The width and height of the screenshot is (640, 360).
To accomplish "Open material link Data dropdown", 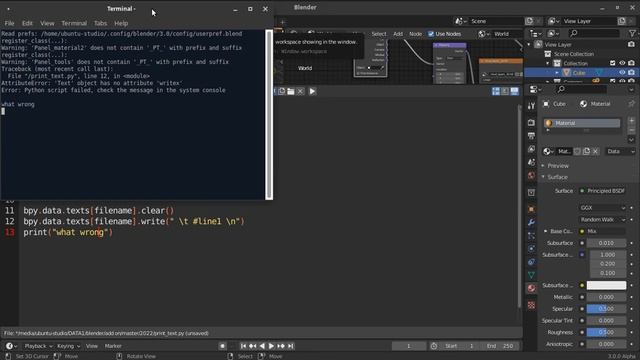I will [620, 151].
